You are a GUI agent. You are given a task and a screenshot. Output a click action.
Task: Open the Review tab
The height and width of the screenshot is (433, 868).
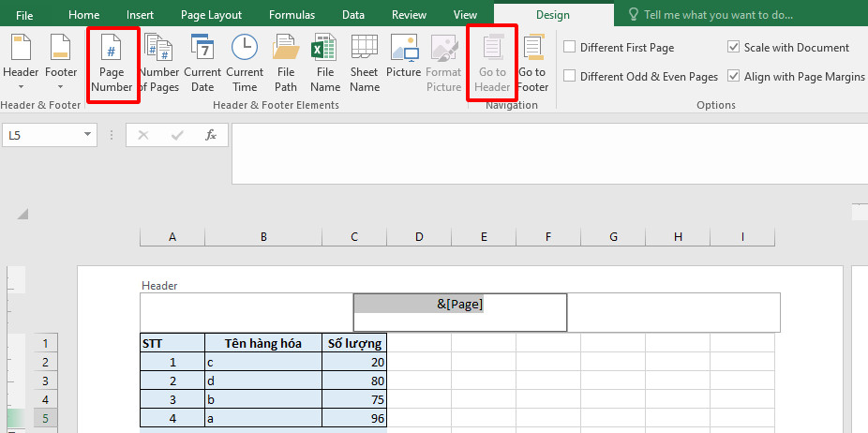point(409,15)
